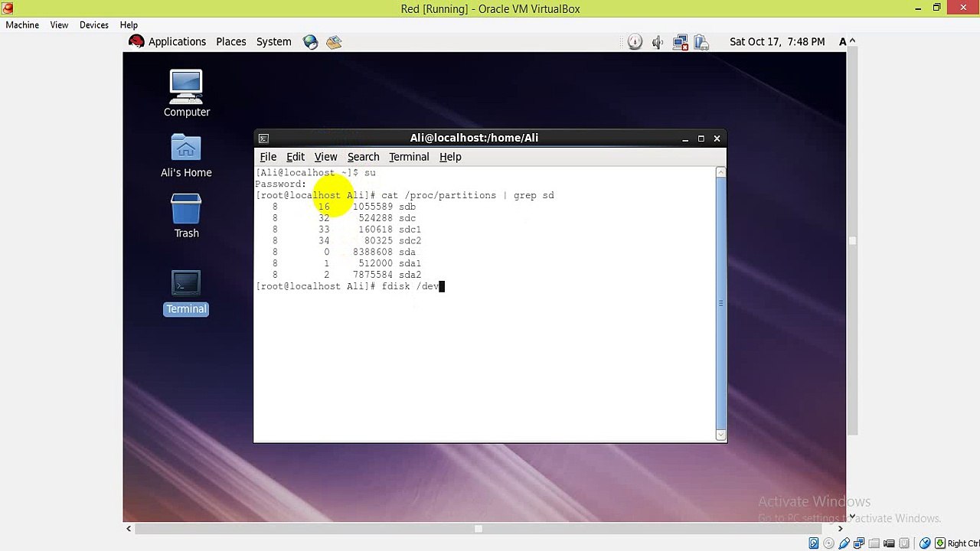
Task: Open the VirtualBox Machine menu
Action: [22, 24]
